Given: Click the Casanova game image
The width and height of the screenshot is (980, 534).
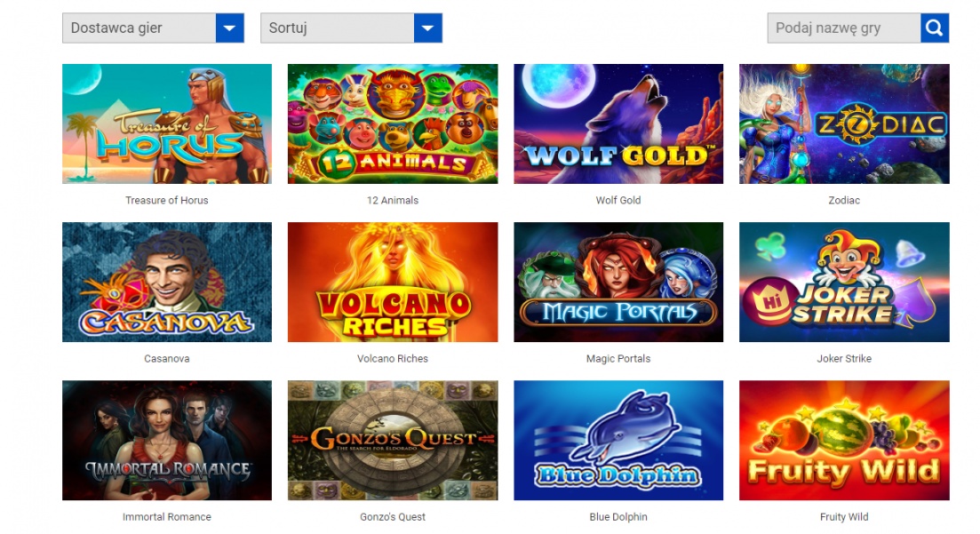Looking at the screenshot, I should pos(167,282).
